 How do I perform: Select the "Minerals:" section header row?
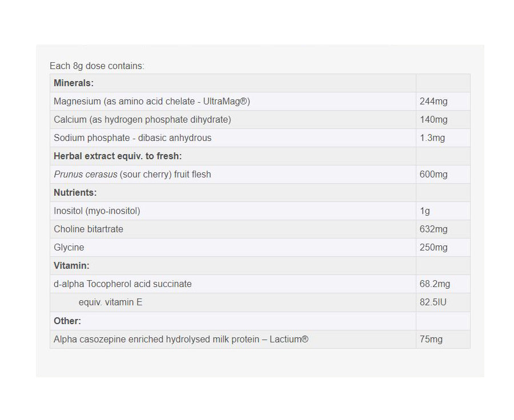[73, 83]
